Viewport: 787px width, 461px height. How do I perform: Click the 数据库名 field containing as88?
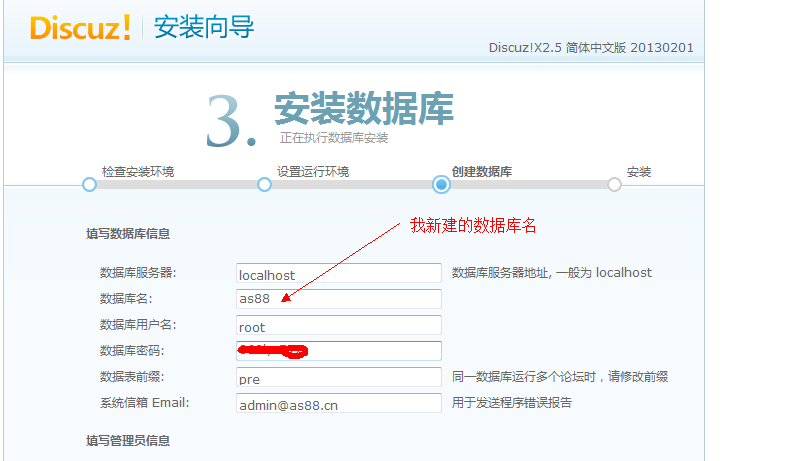(338, 299)
